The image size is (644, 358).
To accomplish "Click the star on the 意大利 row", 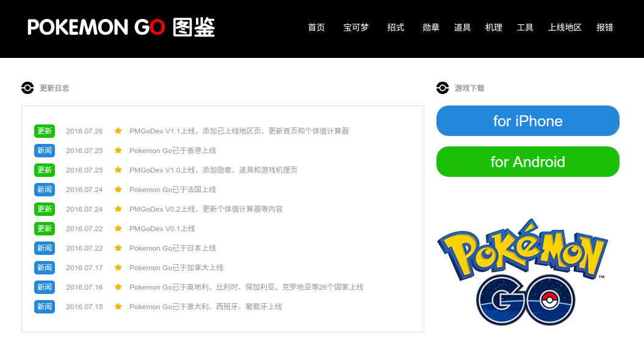I will [118, 306].
